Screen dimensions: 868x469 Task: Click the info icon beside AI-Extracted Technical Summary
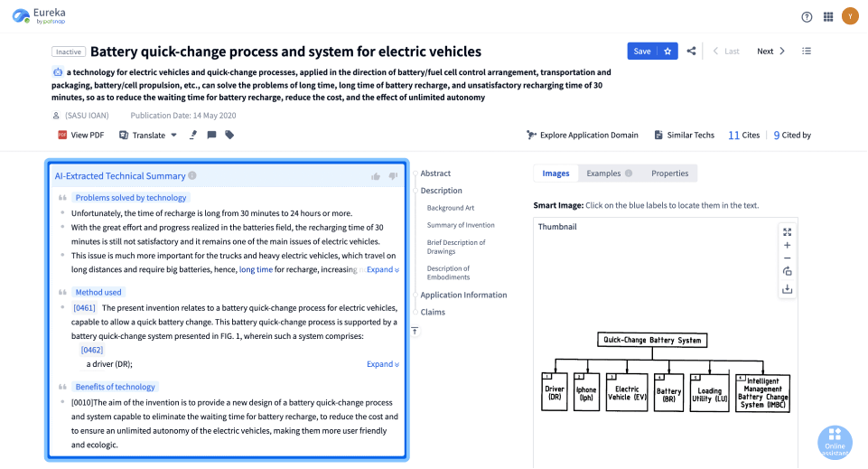tap(192, 175)
